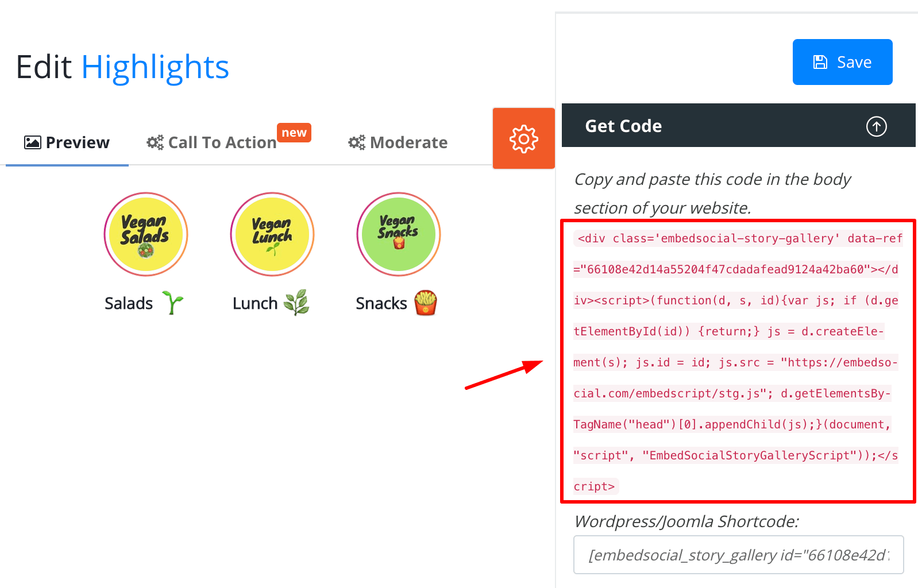Select the Vegan Snacks highlight thumbnail
The width and height of the screenshot is (918, 588).
[399, 234]
